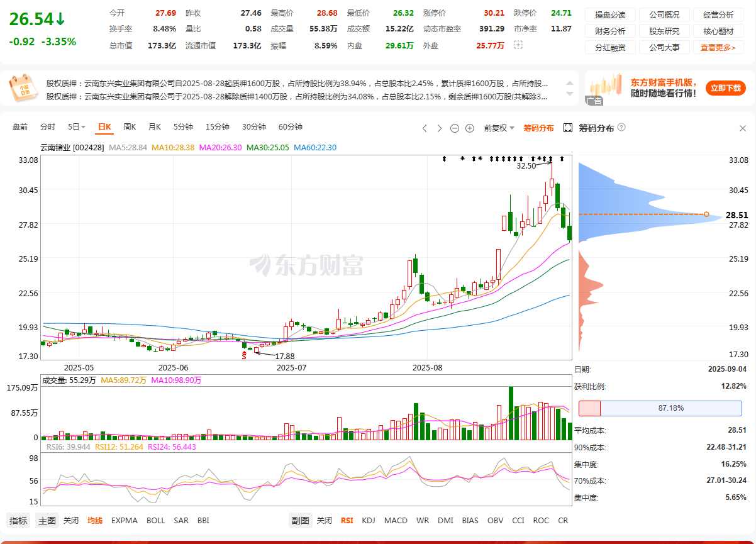
Task: Open 前复权 adjustment dropdown
Action: click(499, 128)
